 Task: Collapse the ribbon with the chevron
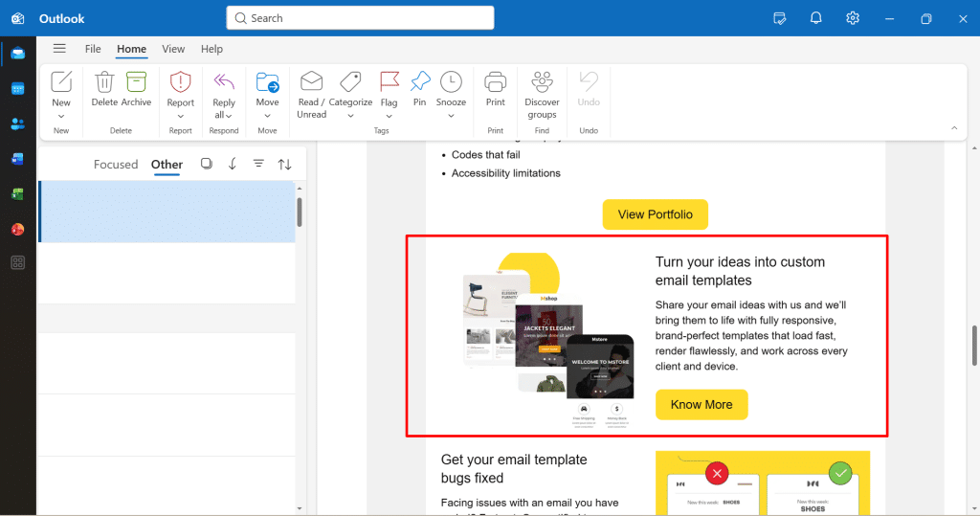click(x=954, y=128)
